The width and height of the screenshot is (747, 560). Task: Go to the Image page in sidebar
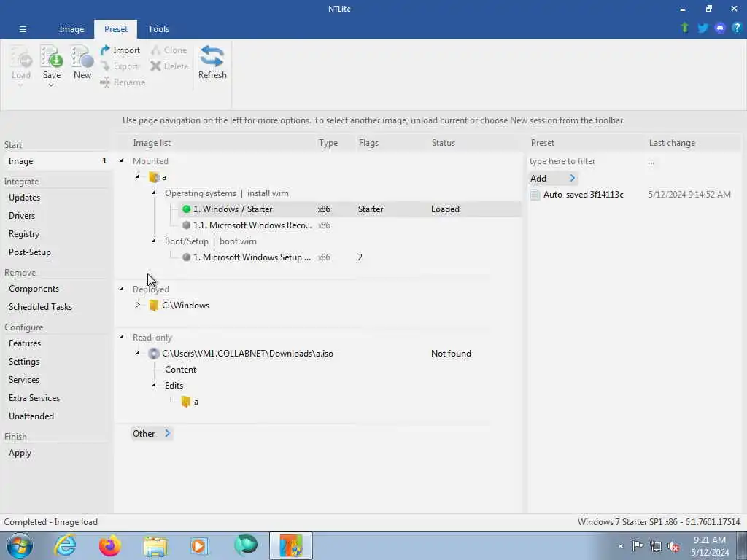pos(57,161)
